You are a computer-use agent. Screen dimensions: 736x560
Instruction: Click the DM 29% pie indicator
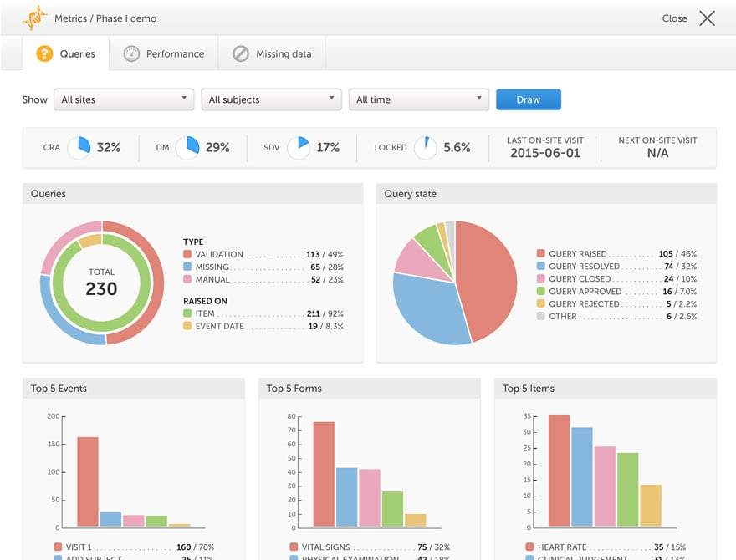click(187, 147)
